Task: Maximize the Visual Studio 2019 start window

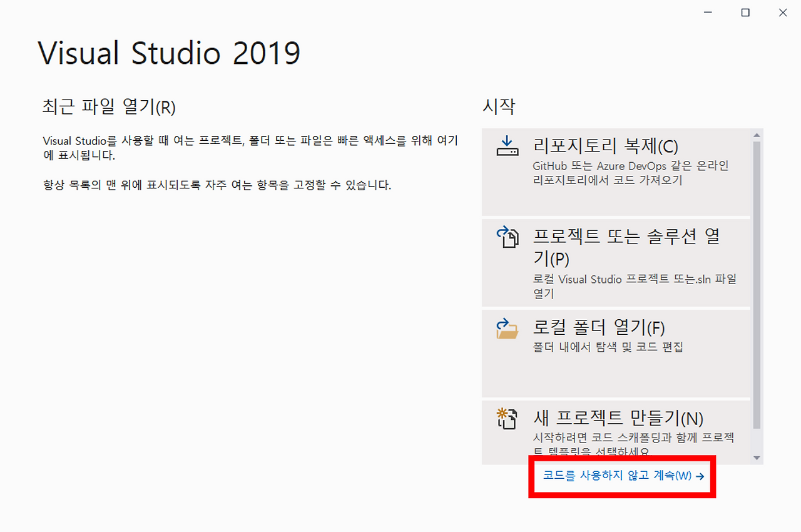Action: [x=745, y=13]
